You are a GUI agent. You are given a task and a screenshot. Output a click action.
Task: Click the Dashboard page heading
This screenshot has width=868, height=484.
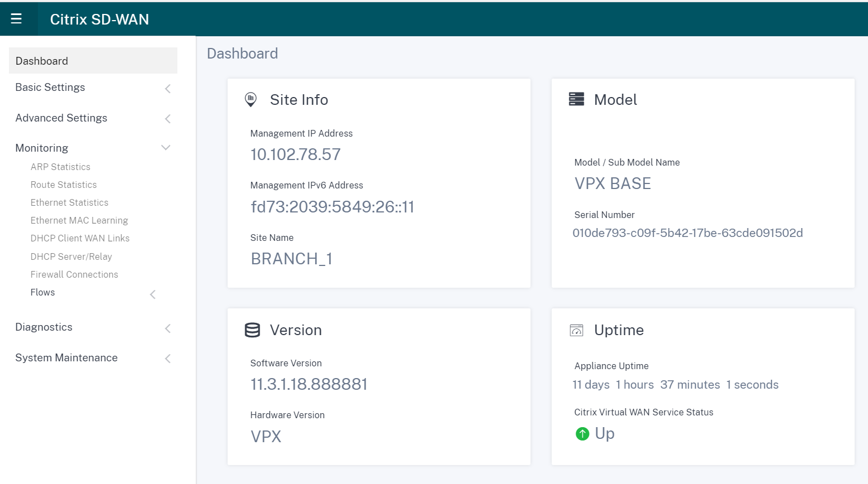[243, 54]
